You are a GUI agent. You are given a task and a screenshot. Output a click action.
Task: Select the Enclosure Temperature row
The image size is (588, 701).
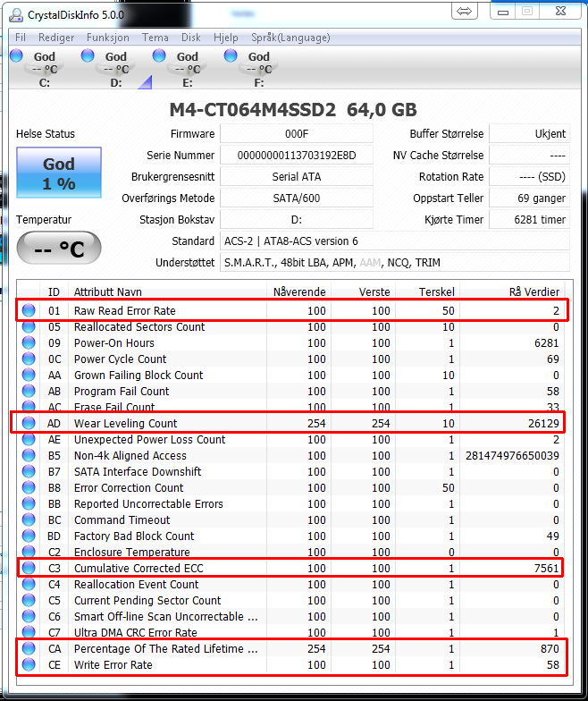pyautogui.click(x=290, y=552)
